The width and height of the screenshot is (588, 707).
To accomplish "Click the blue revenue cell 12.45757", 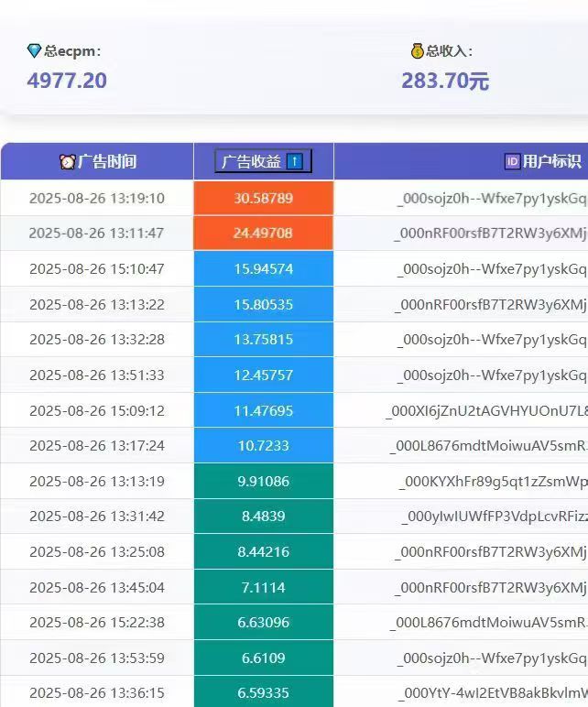I will [x=264, y=375].
